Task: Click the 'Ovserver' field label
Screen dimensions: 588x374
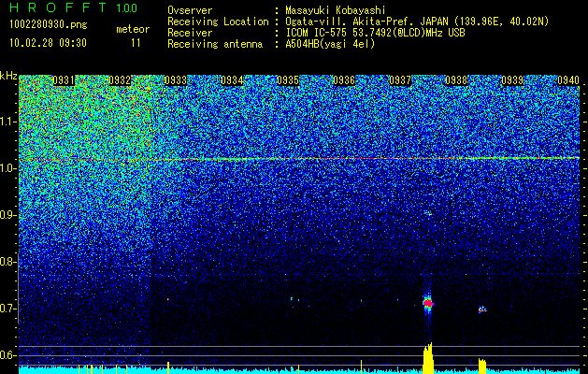Action: click(190, 11)
